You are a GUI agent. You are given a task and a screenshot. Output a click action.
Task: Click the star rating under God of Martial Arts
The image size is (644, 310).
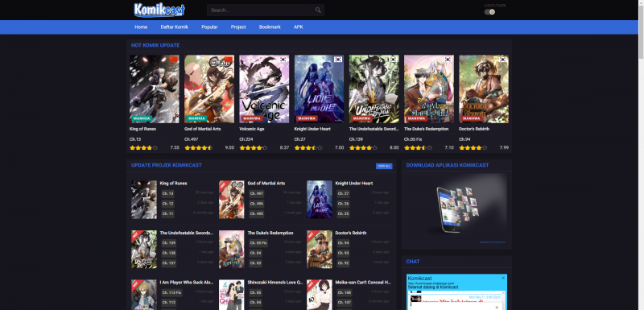tap(198, 148)
